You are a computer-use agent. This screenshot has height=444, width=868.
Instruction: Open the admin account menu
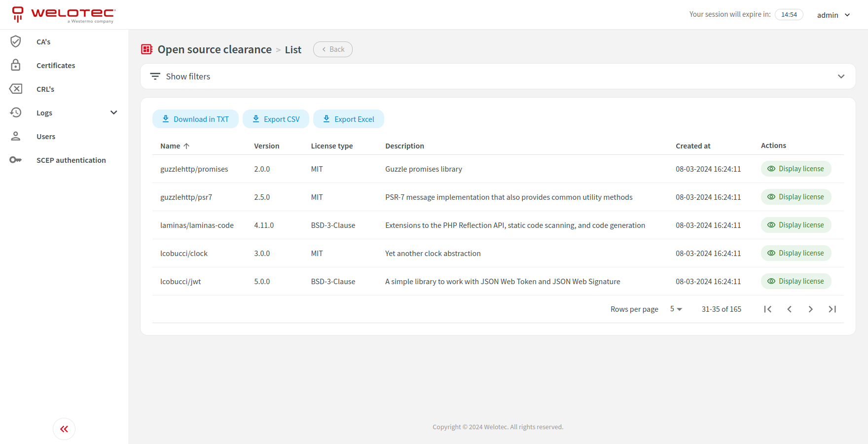click(x=833, y=15)
